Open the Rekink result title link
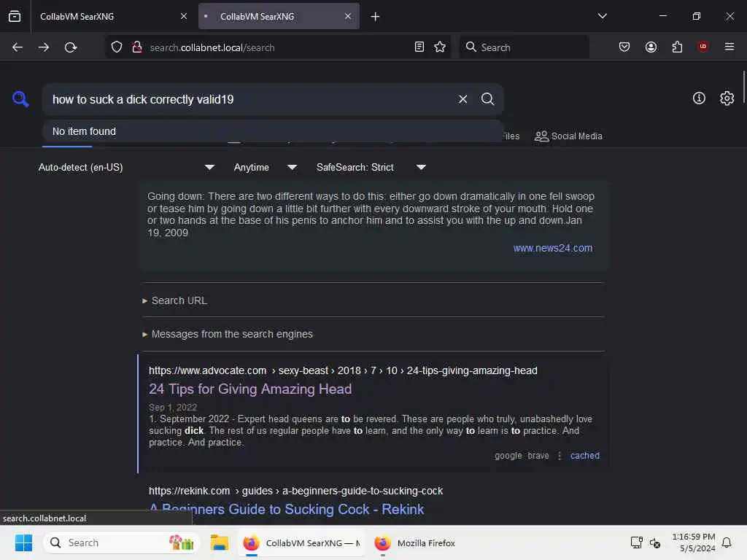The image size is (747, 560). click(287, 510)
